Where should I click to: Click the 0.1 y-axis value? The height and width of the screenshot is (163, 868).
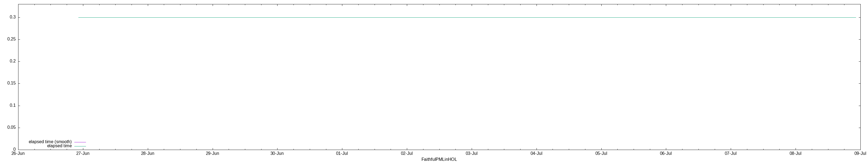(13, 106)
